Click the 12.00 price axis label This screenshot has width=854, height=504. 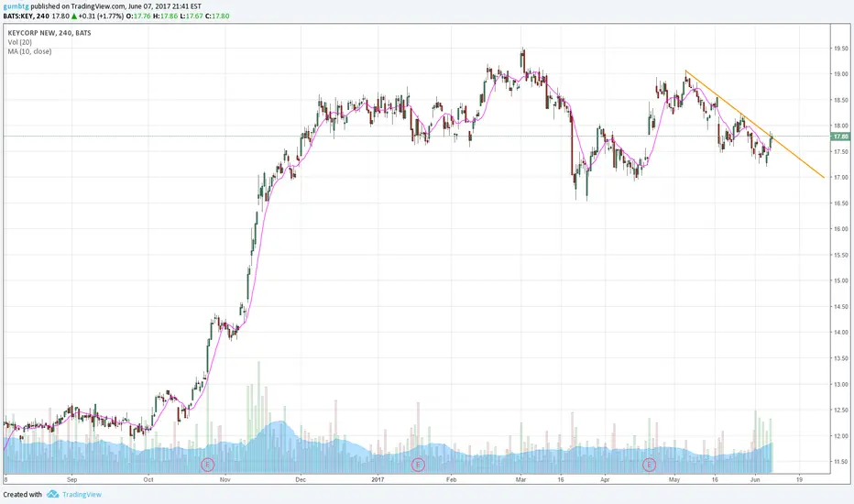coord(841,436)
